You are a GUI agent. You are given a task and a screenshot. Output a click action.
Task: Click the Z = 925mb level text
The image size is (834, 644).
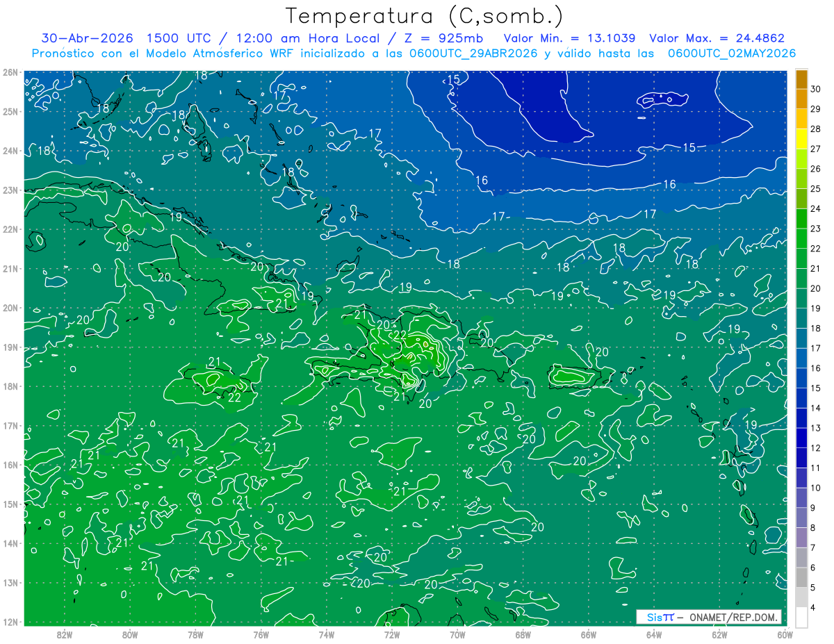tap(444, 38)
